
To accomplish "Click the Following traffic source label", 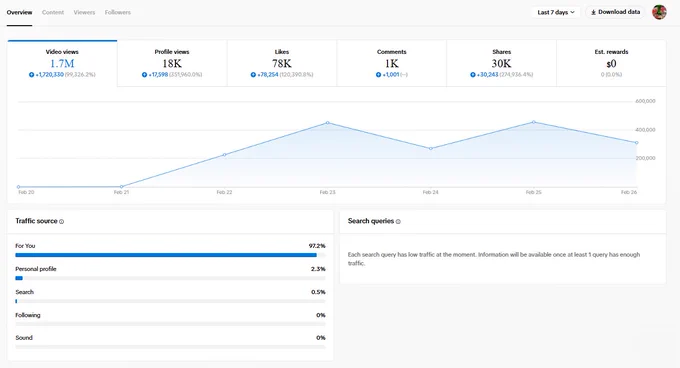I will [x=28, y=315].
